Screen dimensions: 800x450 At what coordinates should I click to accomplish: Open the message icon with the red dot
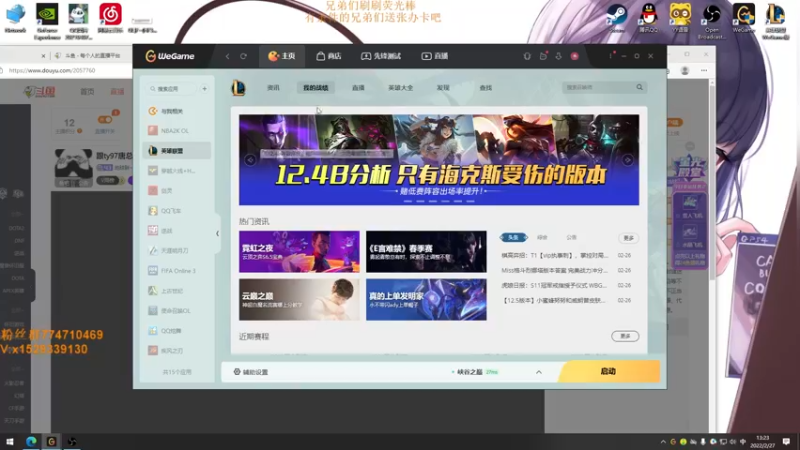point(543,56)
